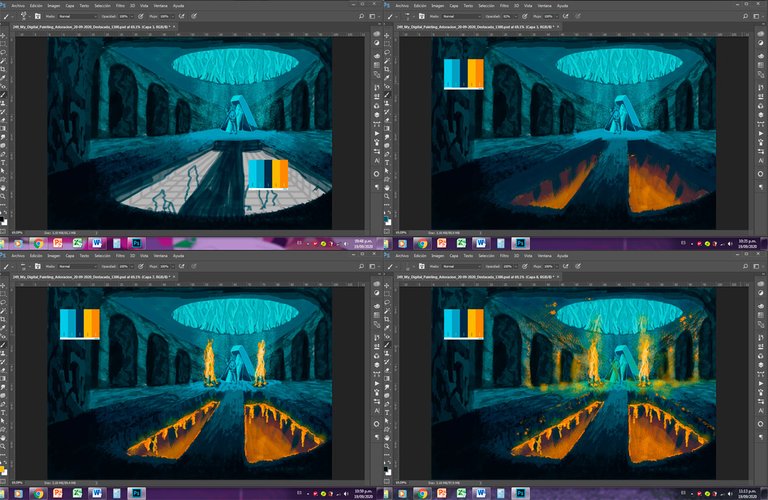768x500 pixels.
Task: Click the search icon in bottom-right Photoshop window
Action: (x=745, y=266)
